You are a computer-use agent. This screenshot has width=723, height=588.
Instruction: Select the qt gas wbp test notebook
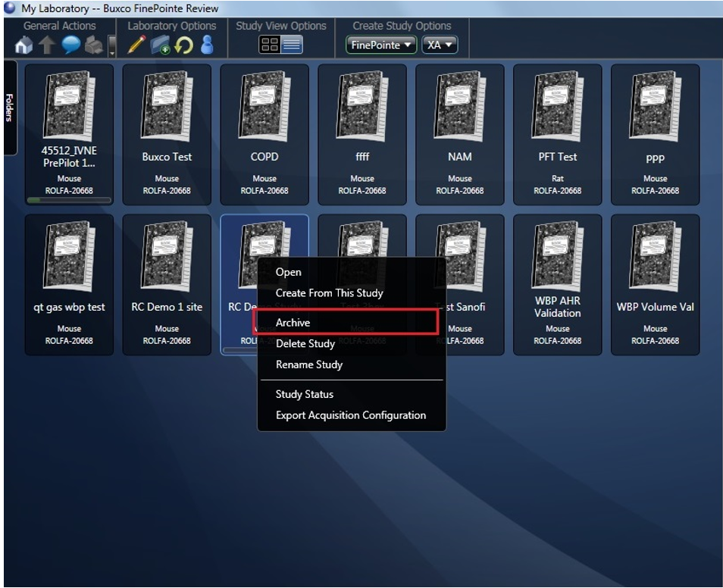(x=69, y=285)
